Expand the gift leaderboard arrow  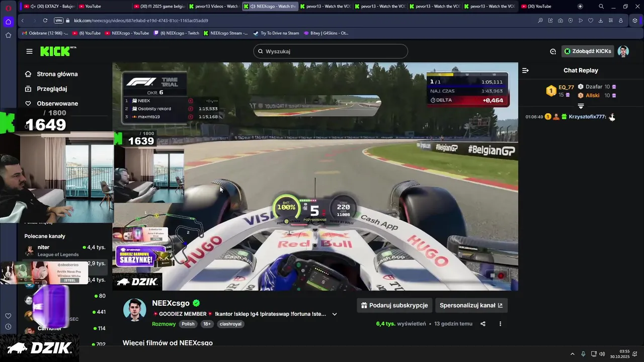click(581, 106)
